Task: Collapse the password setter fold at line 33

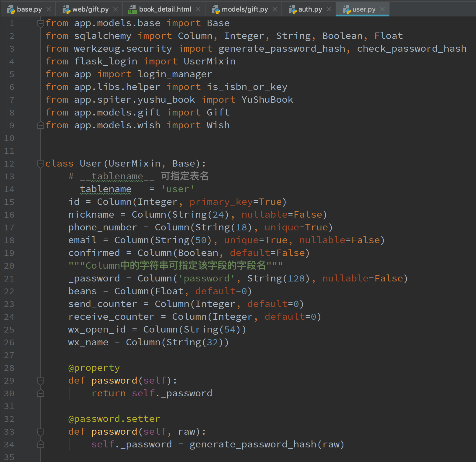Action: click(x=40, y=432)
